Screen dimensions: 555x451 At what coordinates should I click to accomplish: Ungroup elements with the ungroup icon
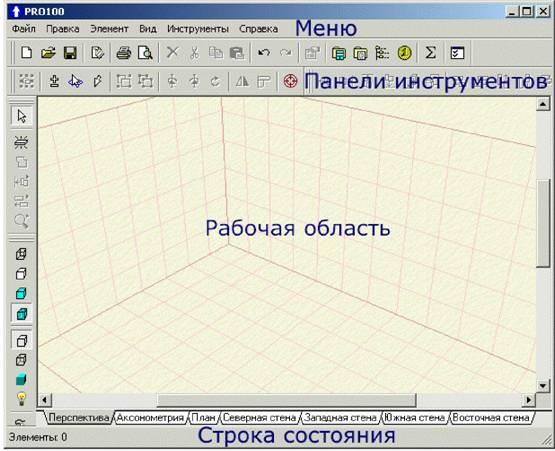click(x=145, y=81)
